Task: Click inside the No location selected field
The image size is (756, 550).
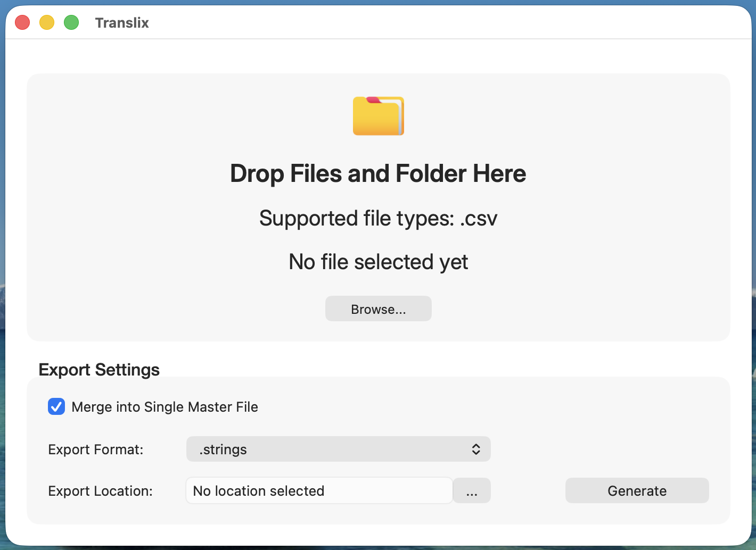Action: [319, 490]
